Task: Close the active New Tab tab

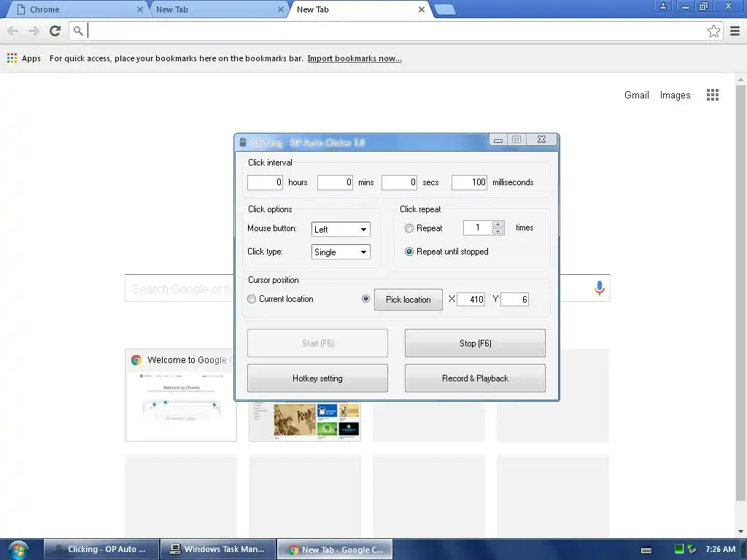Action: [421, 9]
